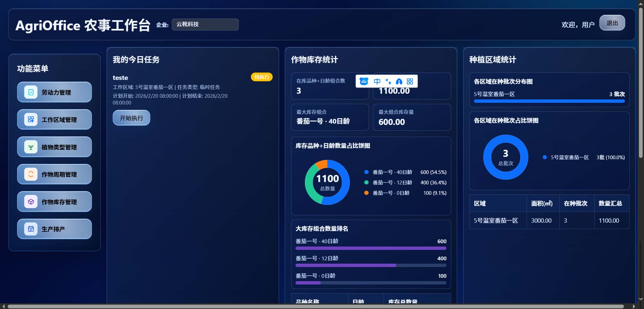Open the grid menu icon on the IME toolbar
Screen dimensions: 644x309
(410, 81)
